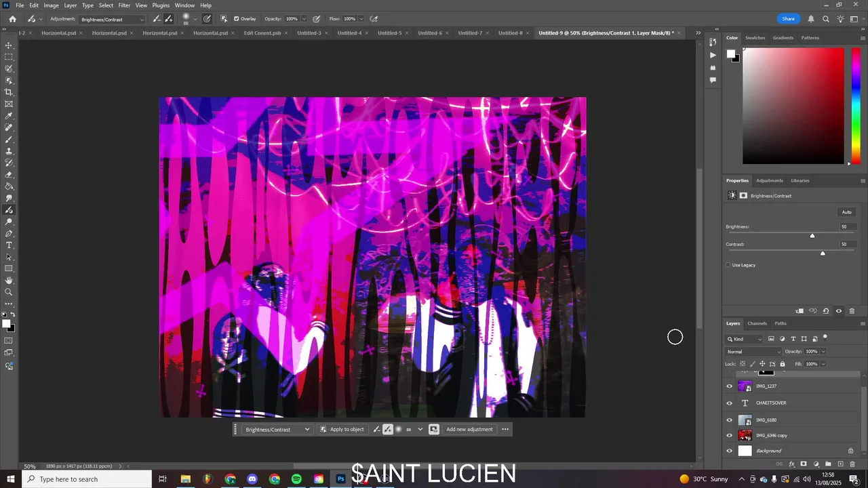
Task: Toggle adjustment visibility eye in Properties panel
Action: (839, 311)
